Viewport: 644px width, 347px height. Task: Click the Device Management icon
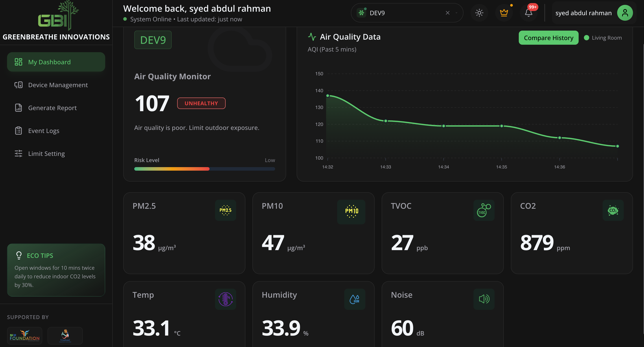18,85
